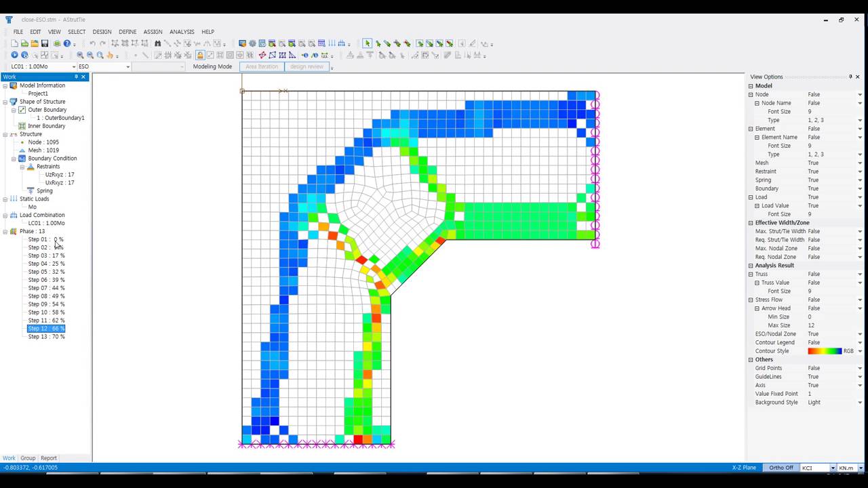Click the Zoom In magnifier icon
This screenshot has height=488, width=868.
(x=80, y=55)
